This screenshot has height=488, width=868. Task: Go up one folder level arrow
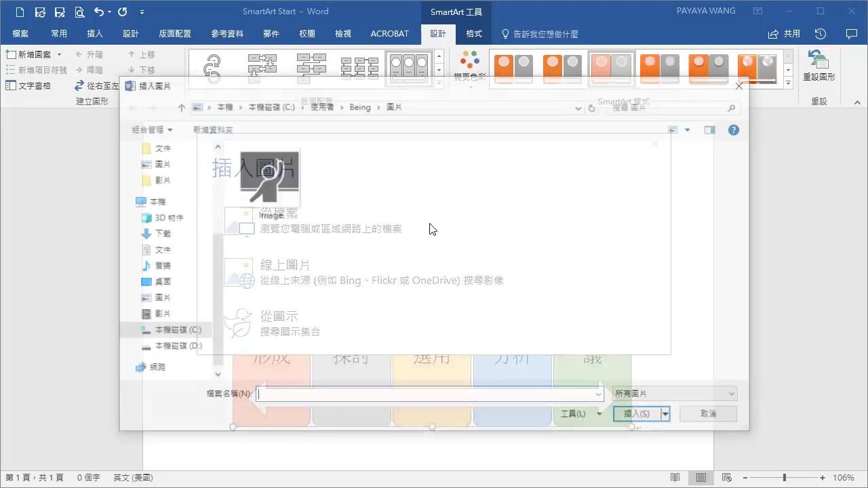(x=181, y=108)
